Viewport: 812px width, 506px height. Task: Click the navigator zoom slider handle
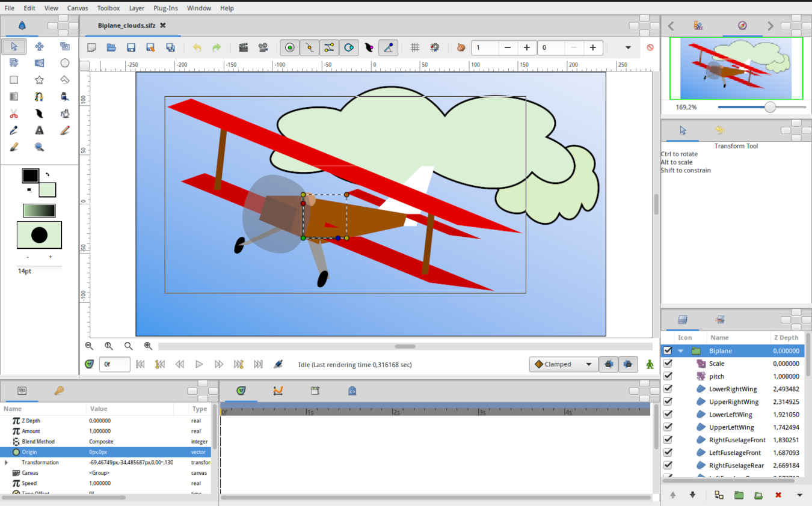[x=770, y=107]
